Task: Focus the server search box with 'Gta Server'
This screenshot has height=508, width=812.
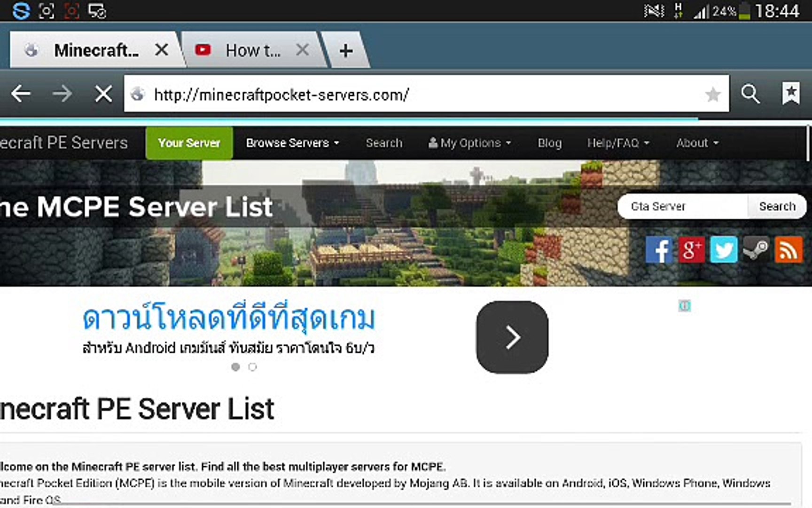Action: (683, 206)
